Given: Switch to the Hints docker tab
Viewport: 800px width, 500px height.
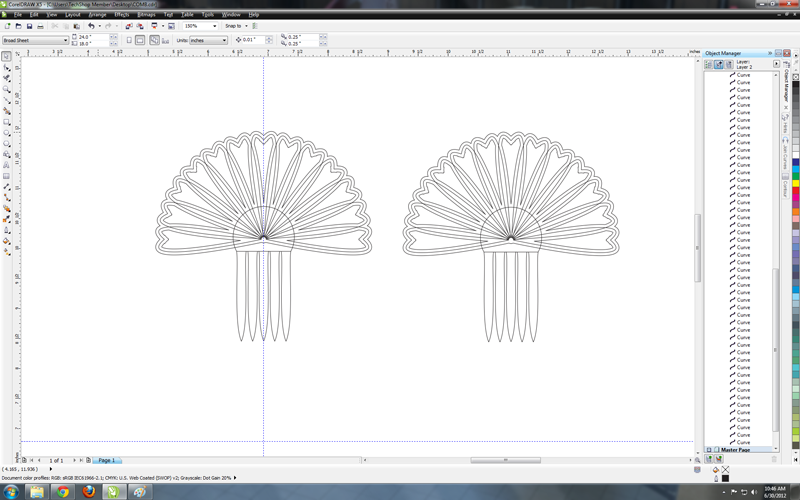Looking at the screenshot, I should pyautogui.click(x=786, y=123).
